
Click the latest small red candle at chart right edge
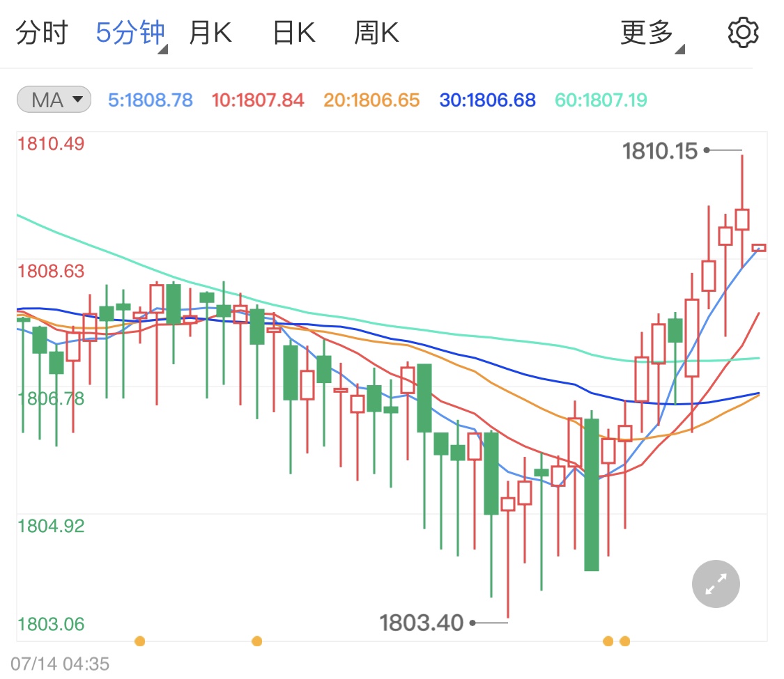[x=759, y=248]
